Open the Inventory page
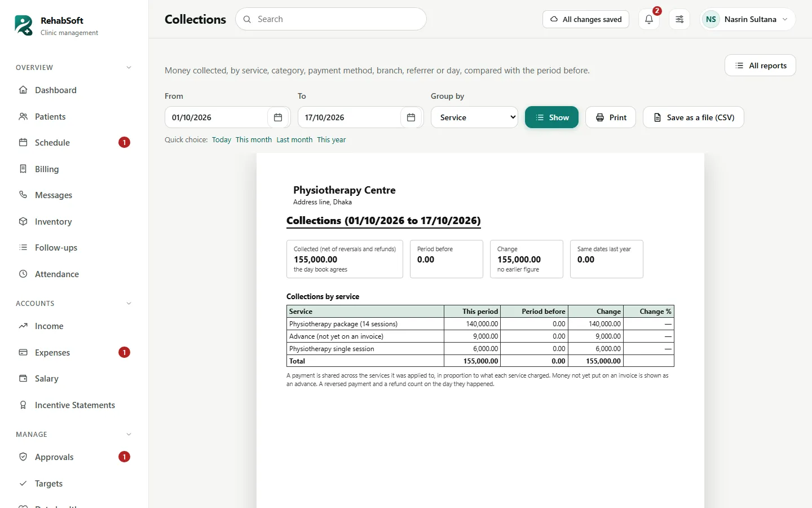The image size is (812, 508). [x=74, y=221]
